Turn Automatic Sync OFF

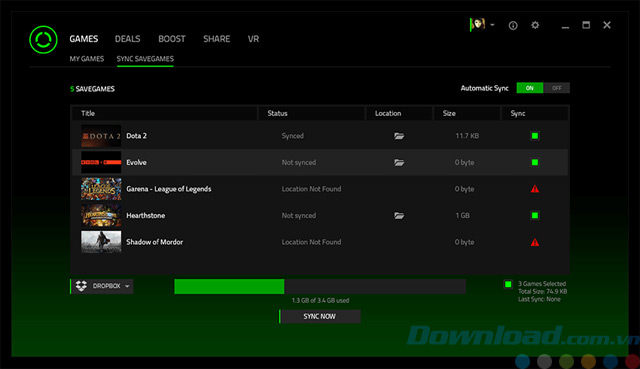556,88
